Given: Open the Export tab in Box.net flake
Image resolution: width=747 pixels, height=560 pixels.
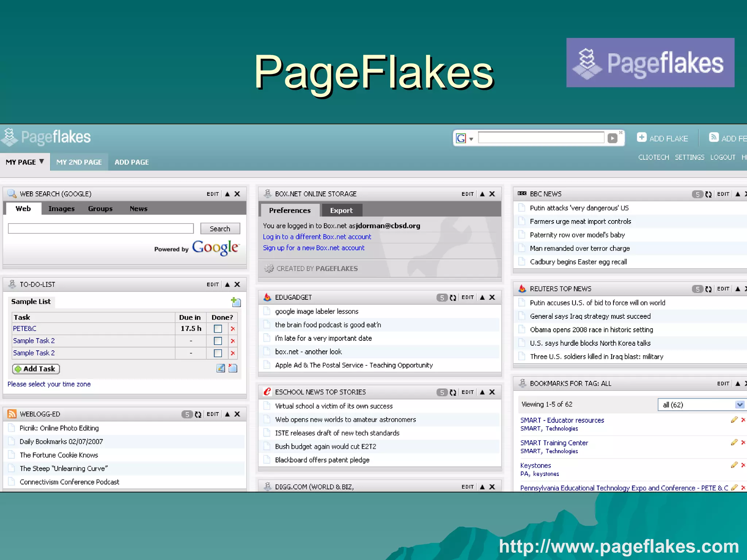Looking at the screenshot, I should pos(341,210).
